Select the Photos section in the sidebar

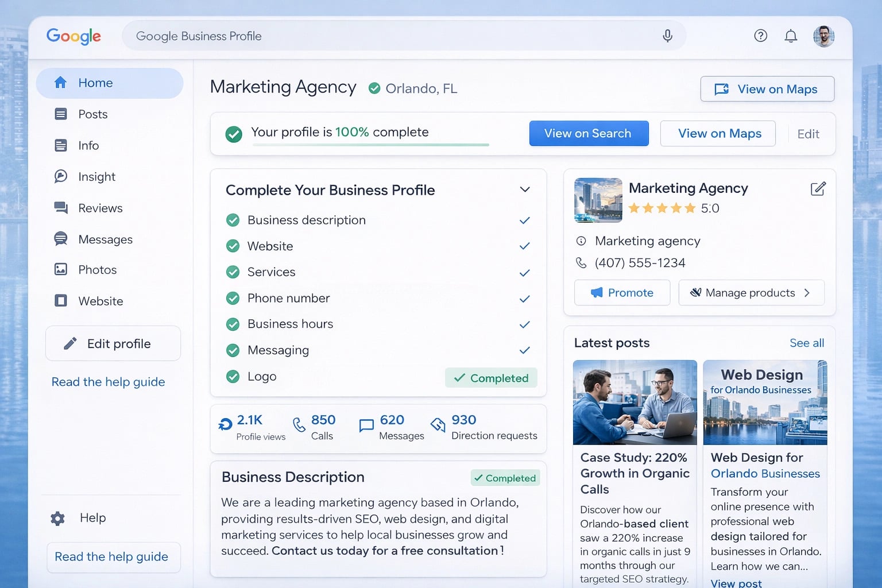97,270
